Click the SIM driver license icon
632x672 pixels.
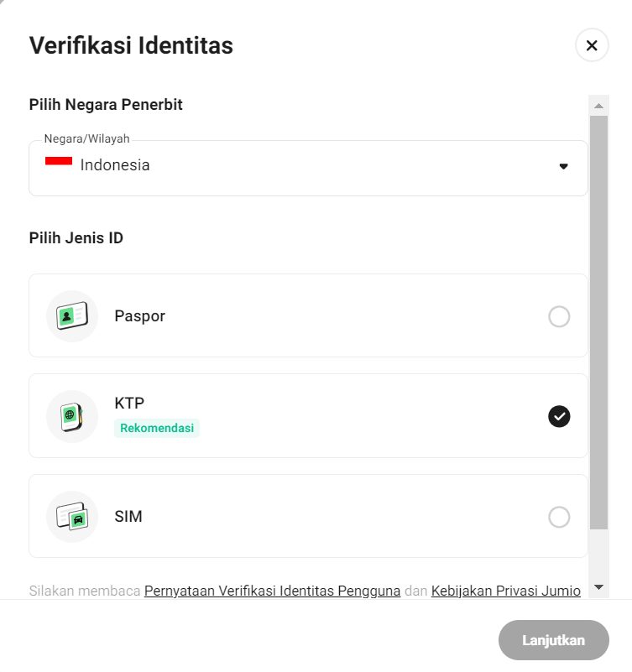(x=72, y=517)
